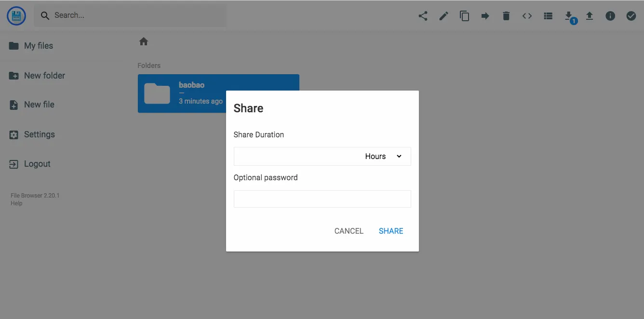Click the File Browser logo icon
Image resolution: width=644 pixels, height=319 pixels.
tap(16, 16)
